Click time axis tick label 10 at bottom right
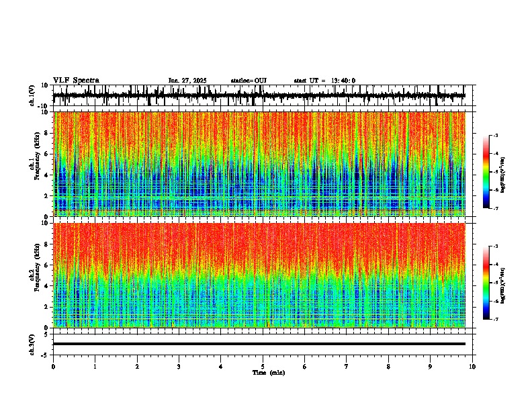Image resolution: width=532 pixels, height=411 pixels. click(x=472, y=367)
